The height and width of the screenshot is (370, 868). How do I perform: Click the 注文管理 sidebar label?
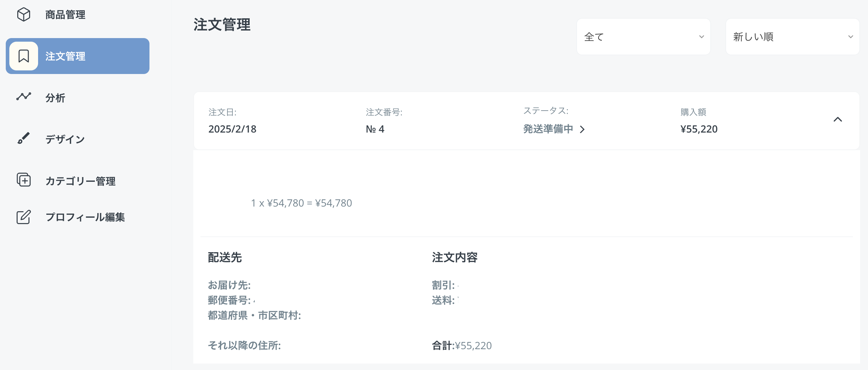pyautogui.click(x=65, y=56)
